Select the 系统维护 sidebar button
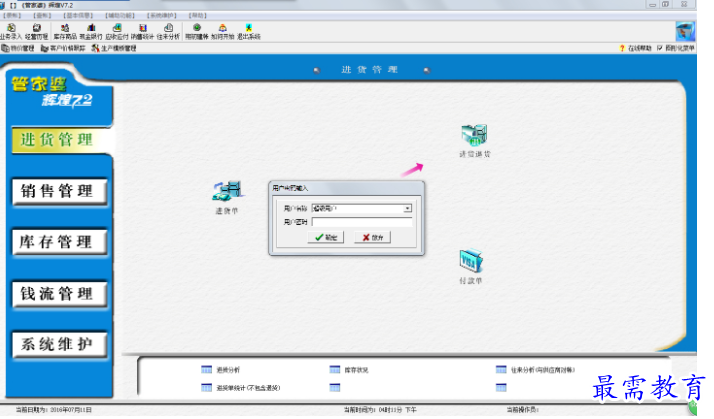The height and width of the screenshot is (419, 714). pyautogui.click(x=60, y=344)
